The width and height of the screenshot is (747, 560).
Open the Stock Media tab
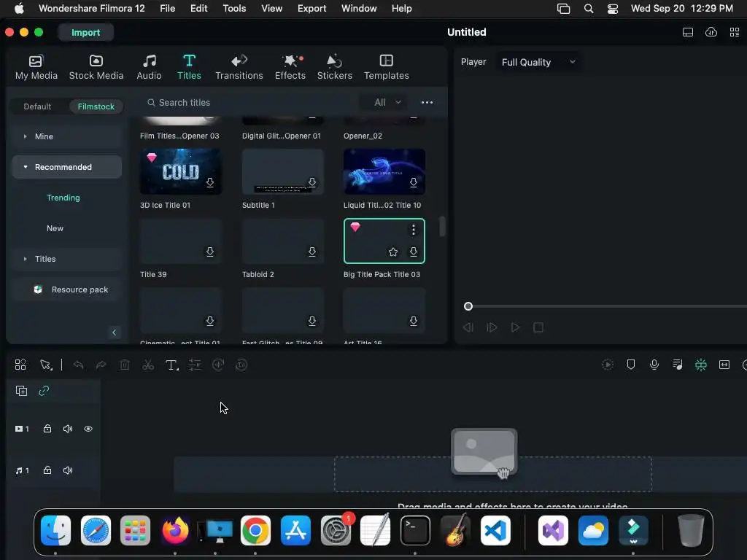pos(96,67)
